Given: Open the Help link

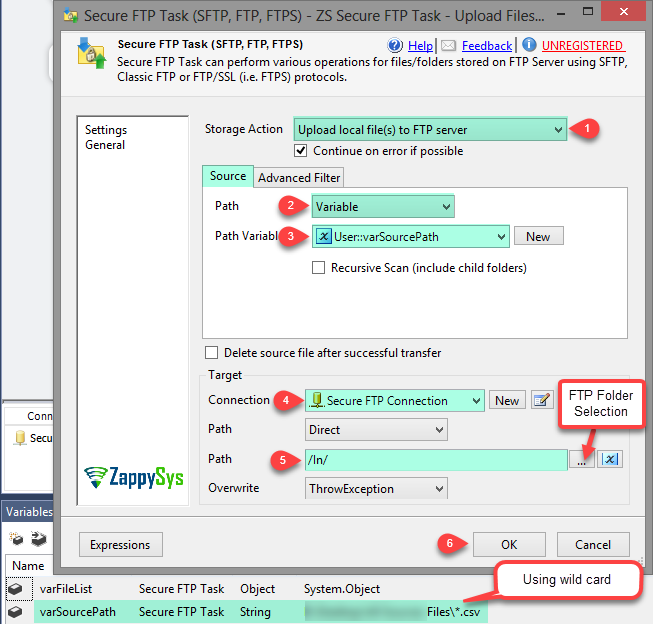Looking at the screenshot, I should (x=420, y=45).
